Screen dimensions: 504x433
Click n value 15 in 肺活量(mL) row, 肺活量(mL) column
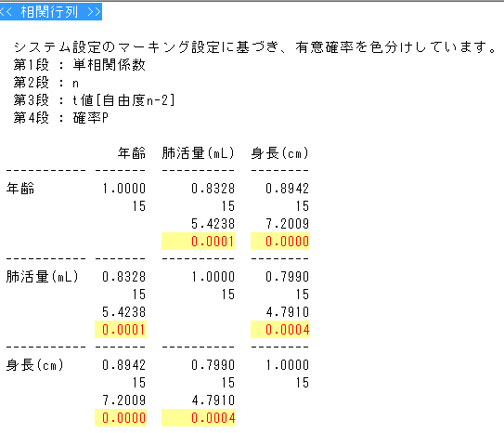pos(228,295)
